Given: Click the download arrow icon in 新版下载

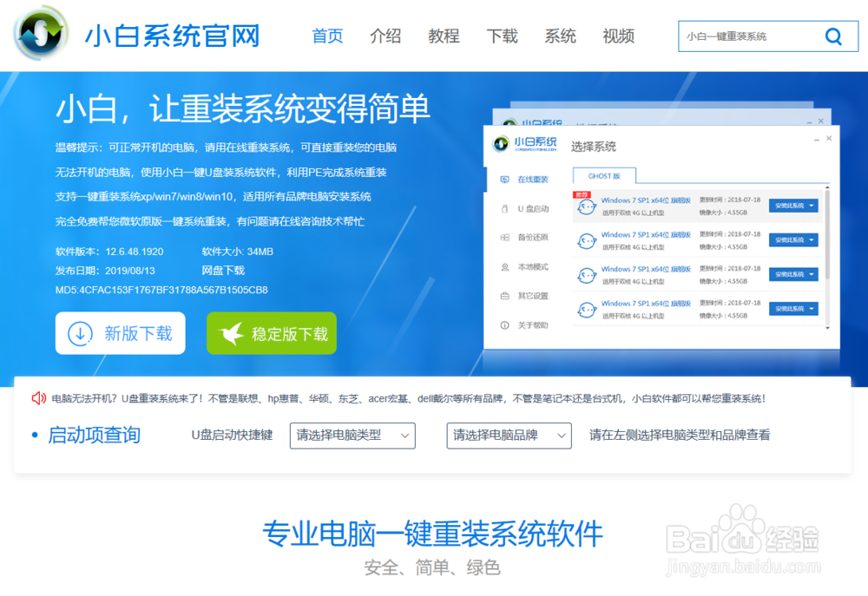Looking at the screenshot, I should pos(80,334).
